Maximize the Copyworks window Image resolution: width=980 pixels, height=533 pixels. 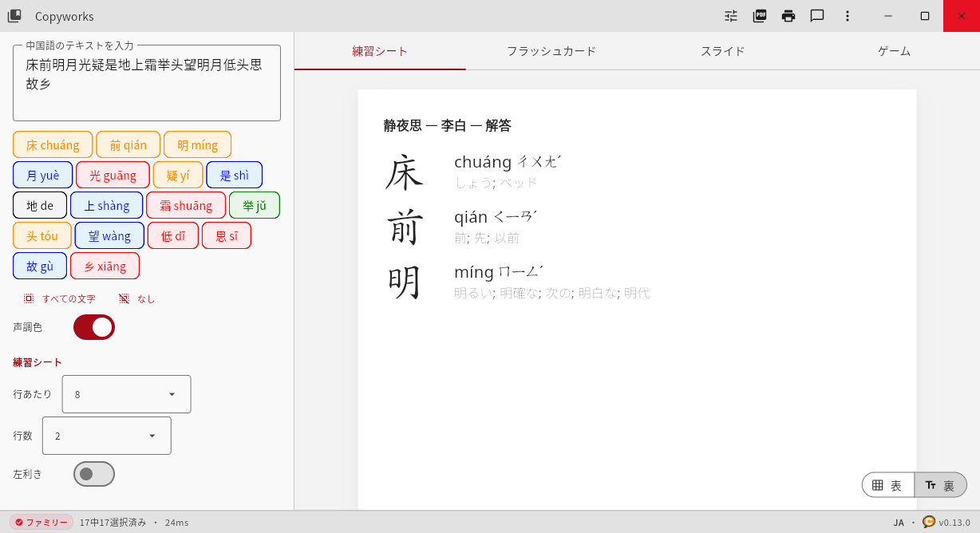[925, 16]
